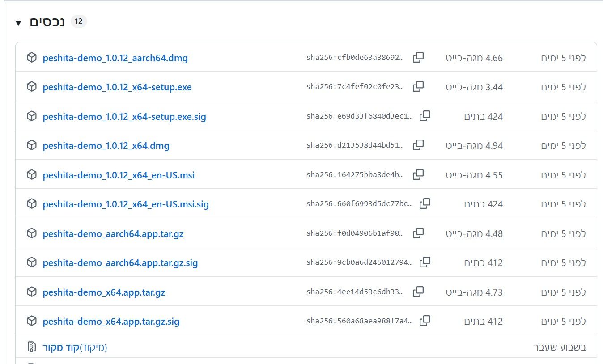Viewport: 603px width, 364px height.
Task: Copy sha256 hash for x64-setup.exe
Action: (x=418, y=86)
